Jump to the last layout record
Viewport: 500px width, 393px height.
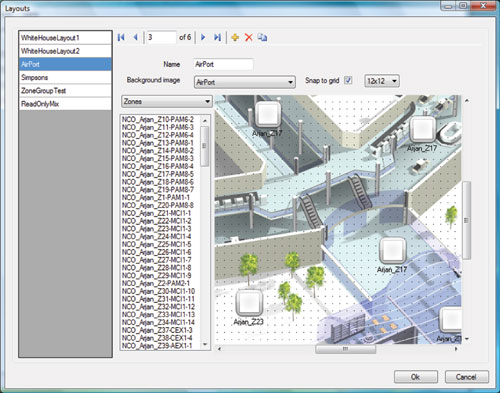click(217, 37)
